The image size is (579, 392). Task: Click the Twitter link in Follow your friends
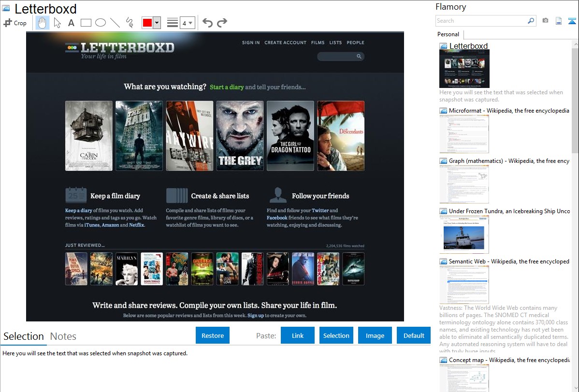point(320,210)
